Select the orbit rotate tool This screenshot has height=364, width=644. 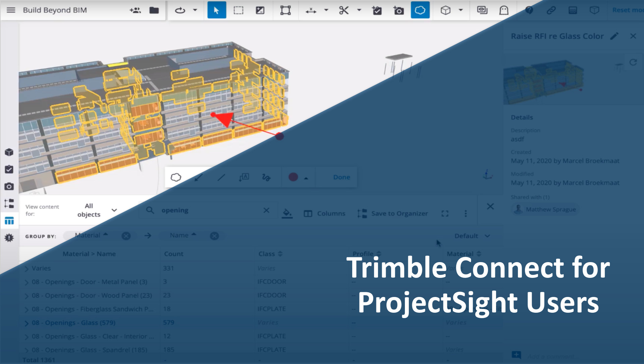tap(180, 10)
